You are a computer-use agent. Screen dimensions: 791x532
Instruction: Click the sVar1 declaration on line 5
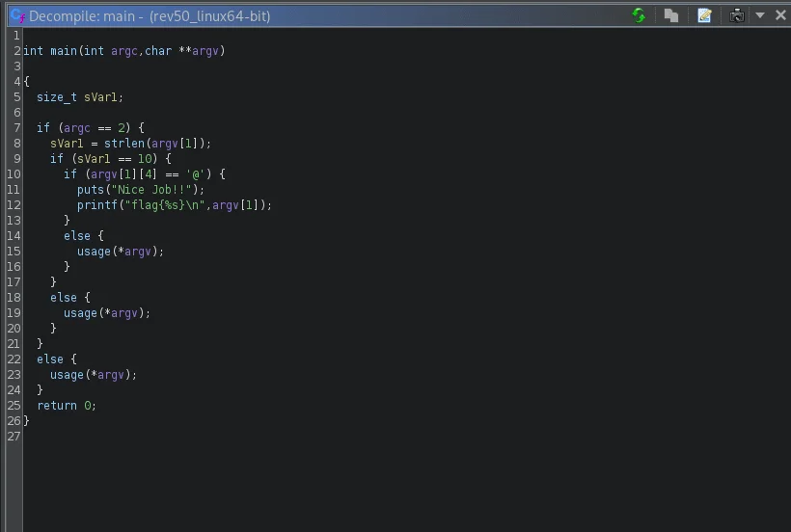click(x=100, y=97)
